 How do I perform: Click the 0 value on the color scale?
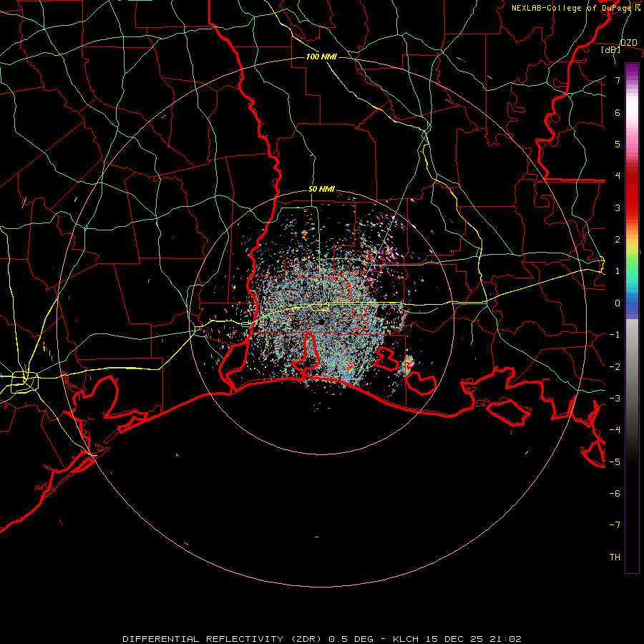(618, 303)
